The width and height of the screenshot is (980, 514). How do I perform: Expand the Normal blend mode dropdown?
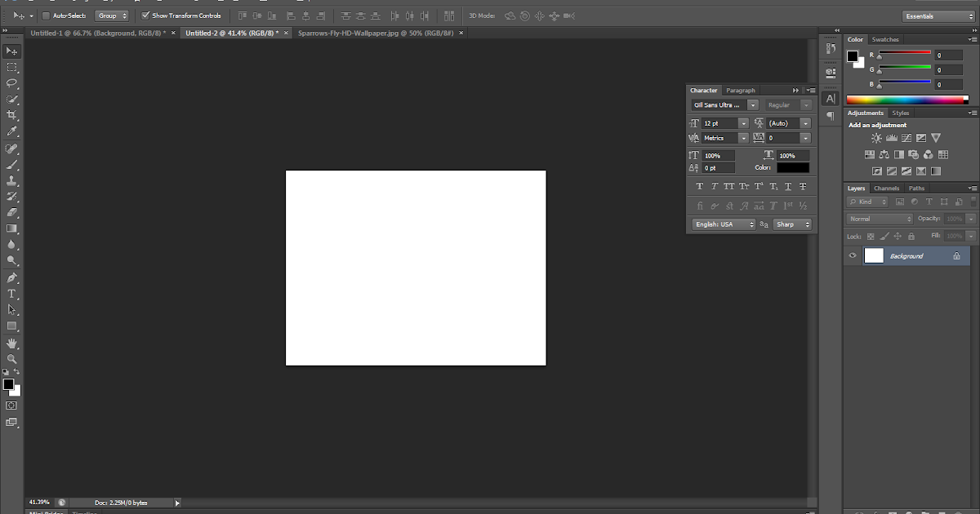[x=880, y=219]
